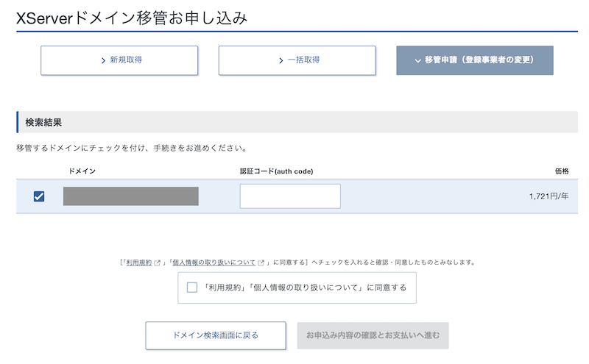Click the masked domain name in the row
The image size is (589, 364).
click(131, 196)
